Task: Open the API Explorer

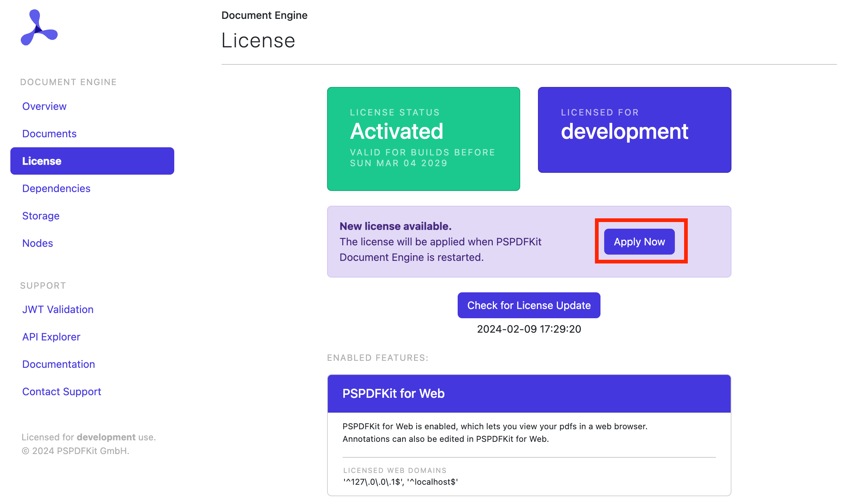Action: (x=51, y=337)
